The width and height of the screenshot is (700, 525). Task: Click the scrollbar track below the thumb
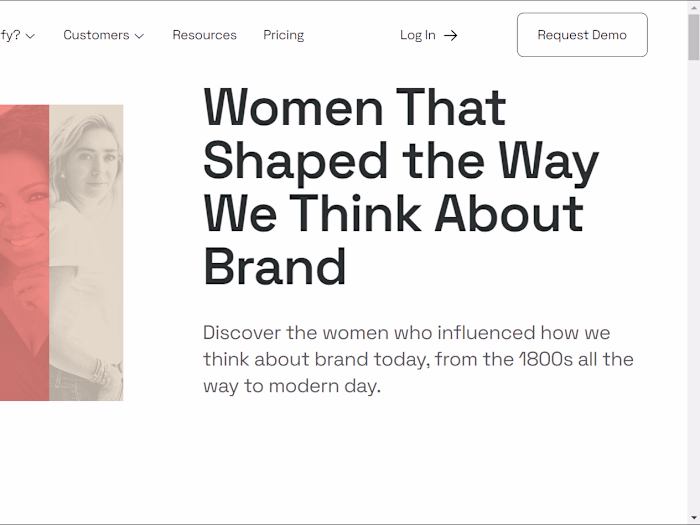(x=693, y=300)
